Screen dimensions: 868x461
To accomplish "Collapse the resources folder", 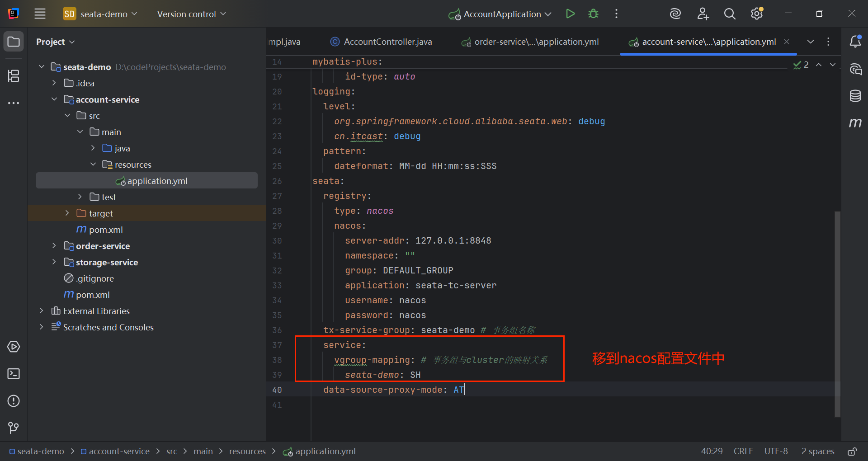I will 93,165.
